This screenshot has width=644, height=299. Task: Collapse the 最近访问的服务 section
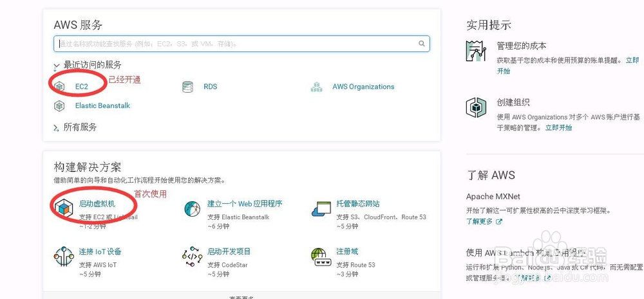pyautogui.click(x=56, y=66)
